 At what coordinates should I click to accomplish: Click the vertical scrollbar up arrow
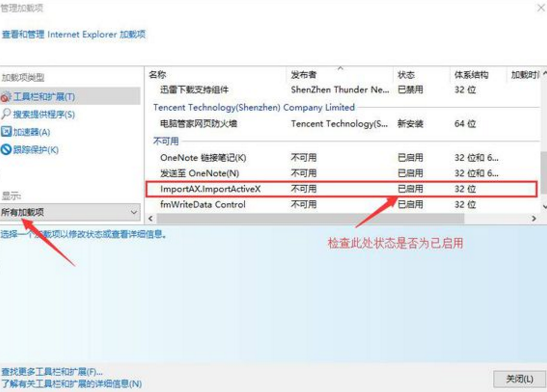tap(544, 74)
